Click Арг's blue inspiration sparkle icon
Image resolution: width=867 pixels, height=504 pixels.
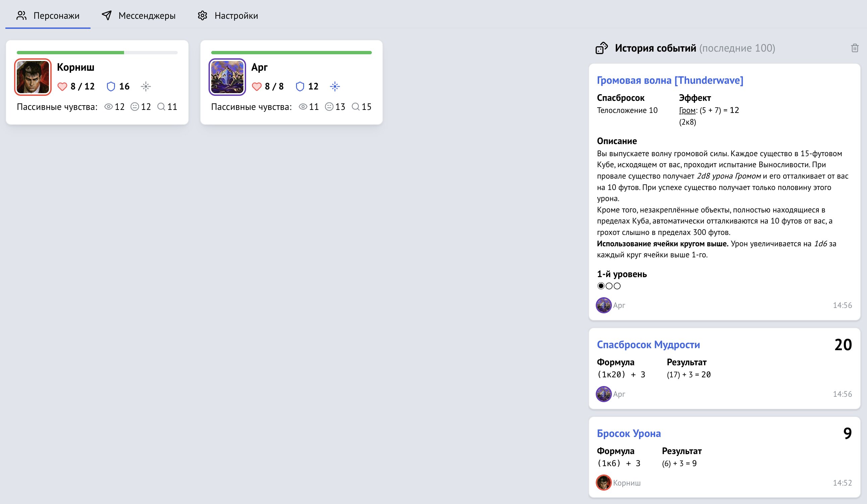tap(335, 86)
